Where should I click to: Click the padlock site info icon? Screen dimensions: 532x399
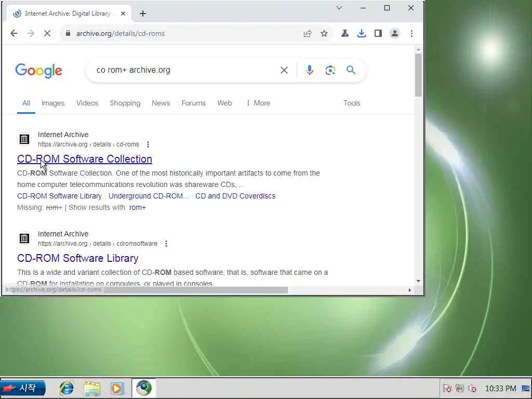(68, 33)
